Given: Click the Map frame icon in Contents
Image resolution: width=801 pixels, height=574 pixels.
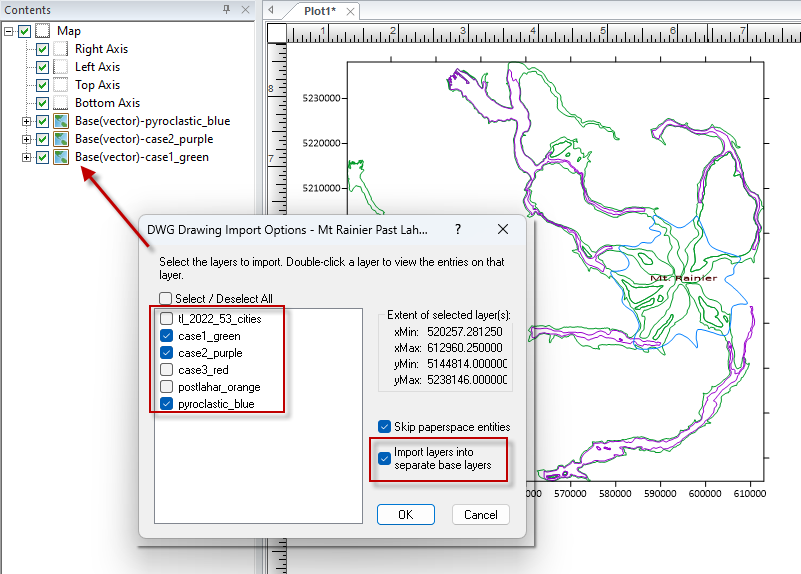Looking at the screenshot, I should (43, 31).
